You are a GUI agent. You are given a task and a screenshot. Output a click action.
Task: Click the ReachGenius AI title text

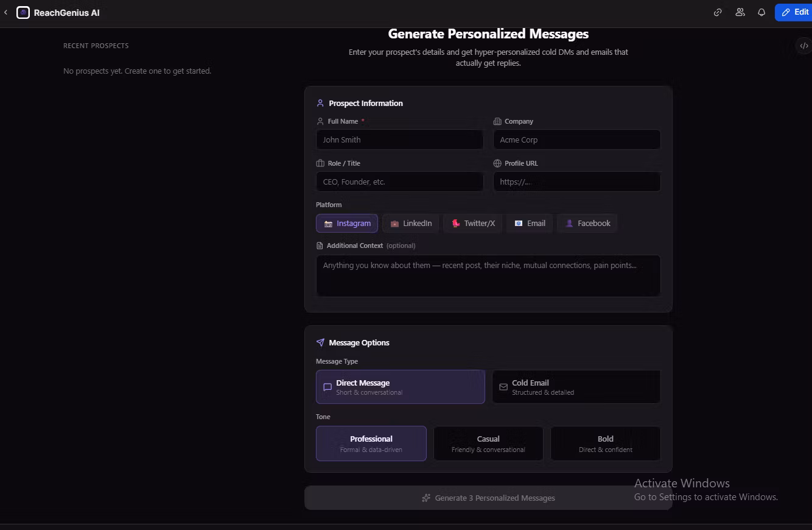67,12
